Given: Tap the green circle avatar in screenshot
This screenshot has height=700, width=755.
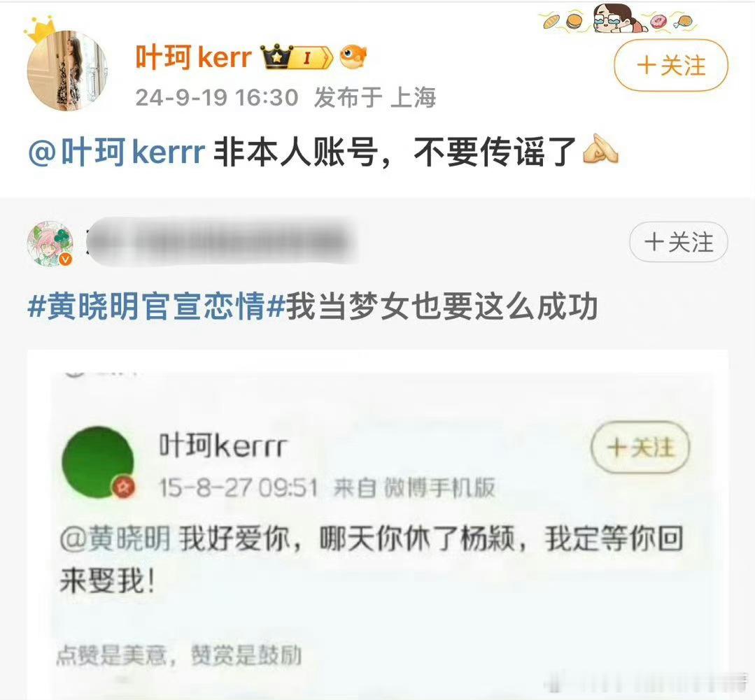Looking at the screenshot, I should coord(98,462).
